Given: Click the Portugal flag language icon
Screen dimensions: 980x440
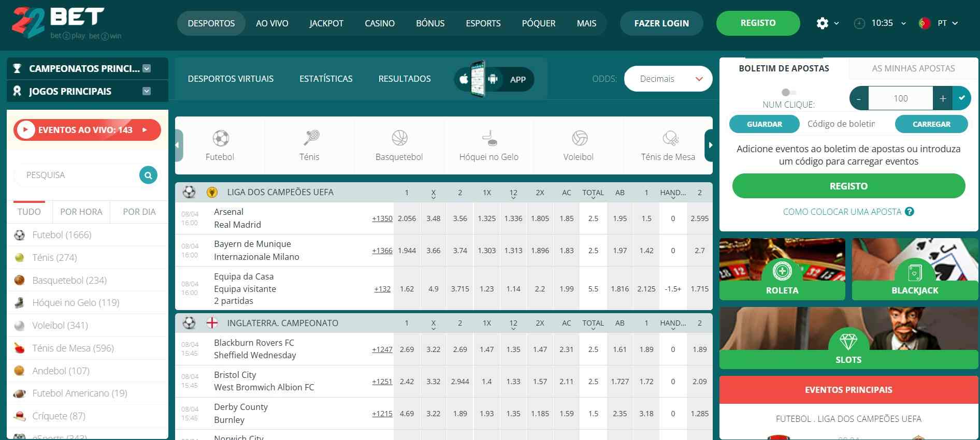Looking at the screenshot, I should (924, 23).
